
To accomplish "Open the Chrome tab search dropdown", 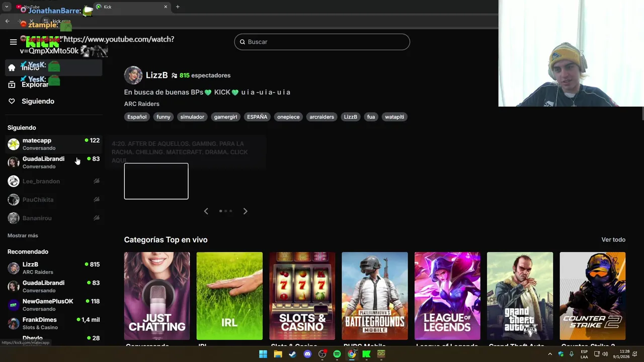I will 7,7.
